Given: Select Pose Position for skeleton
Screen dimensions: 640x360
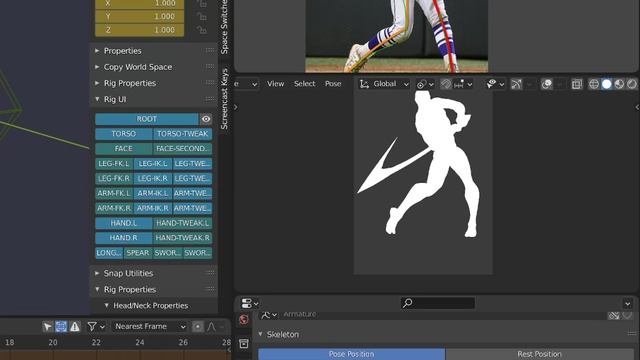Looking at the screenshot, I should point(351,354).
